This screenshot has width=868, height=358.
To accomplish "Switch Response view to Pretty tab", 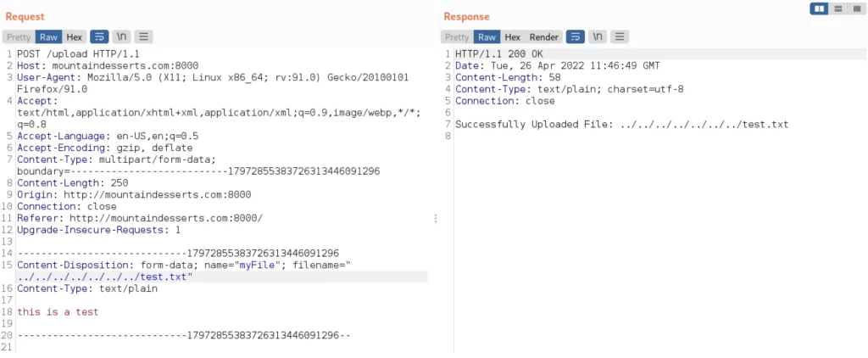I will coord(457,37).
